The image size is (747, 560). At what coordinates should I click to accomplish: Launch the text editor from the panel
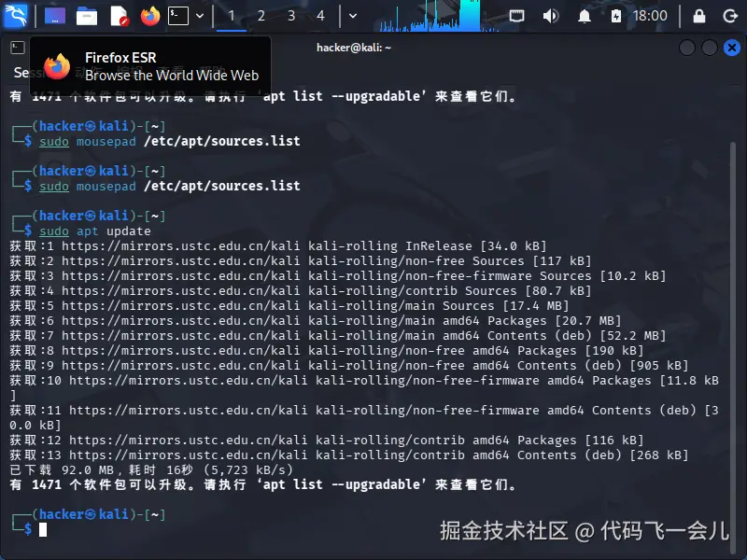point(119,16)
